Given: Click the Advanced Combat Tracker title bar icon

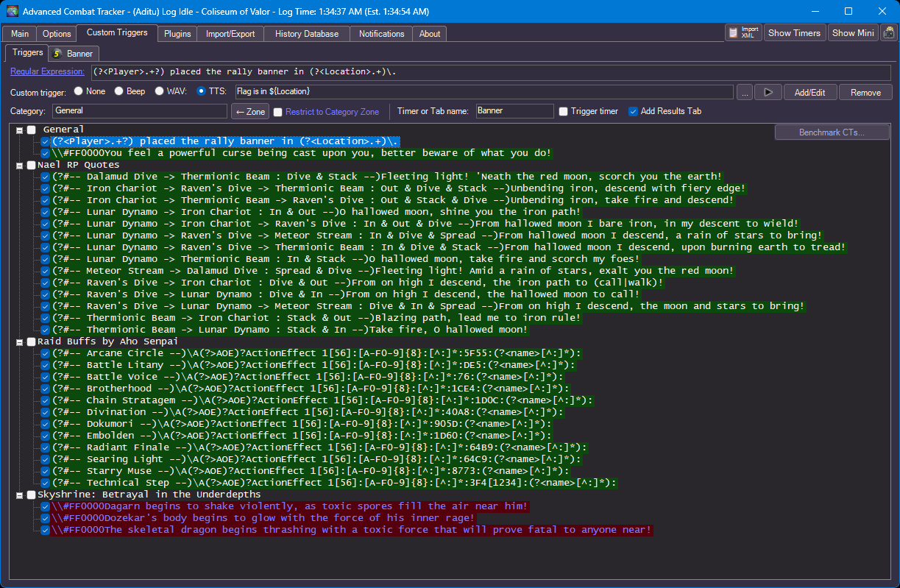Looking at the screenshot, I should (13, 12).
